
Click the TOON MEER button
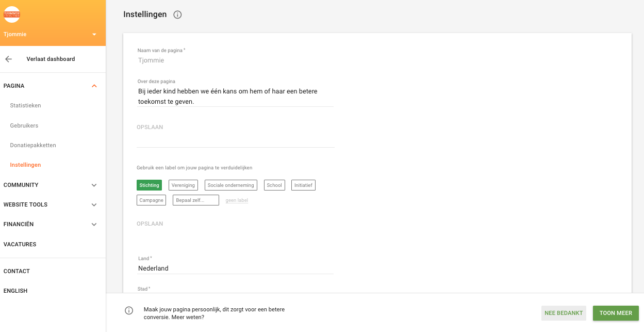coord(616,313)
